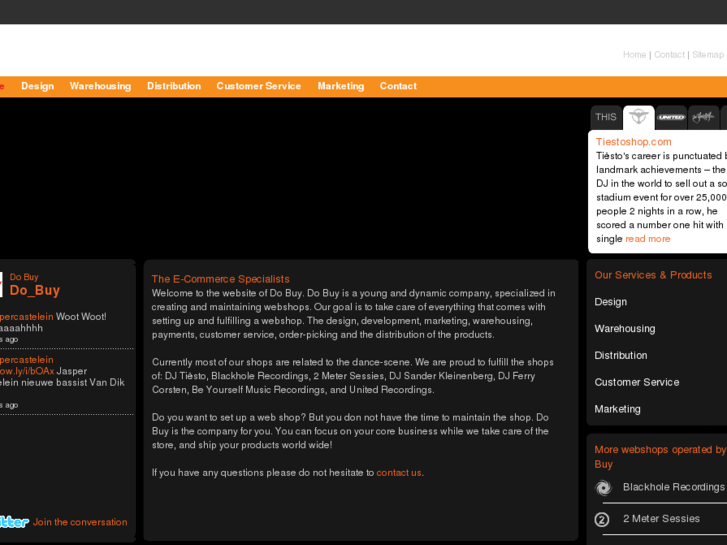Viewport: 727px width, 545px height.
Task: Open Customer Service in services sidebar
Action: tap(637, 382)
